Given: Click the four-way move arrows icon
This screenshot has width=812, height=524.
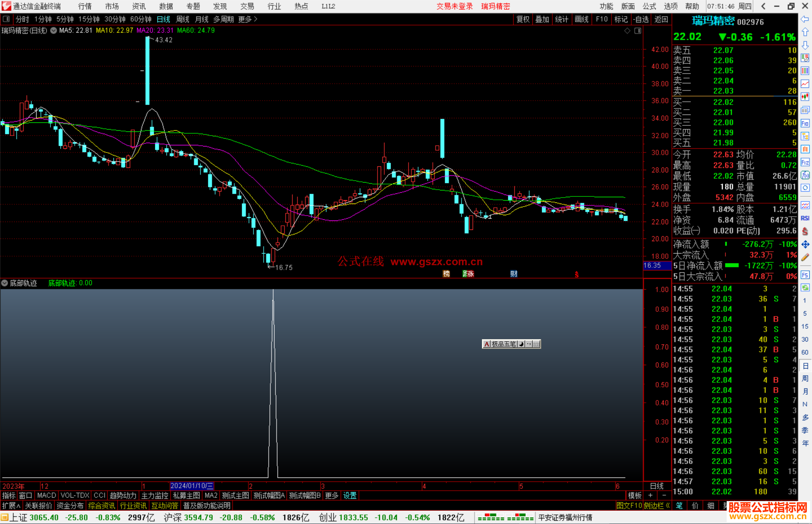Looking at the screenshot, I should (x=805, y=245).
